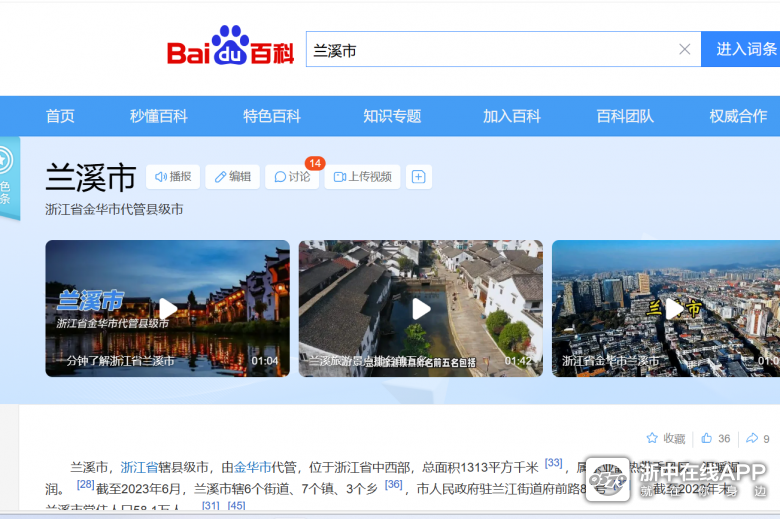This screenshot has height=519, width=780.
Task: Play the 分钟了解浙江省兰溪市 video
Action: [x=168, y=309]
